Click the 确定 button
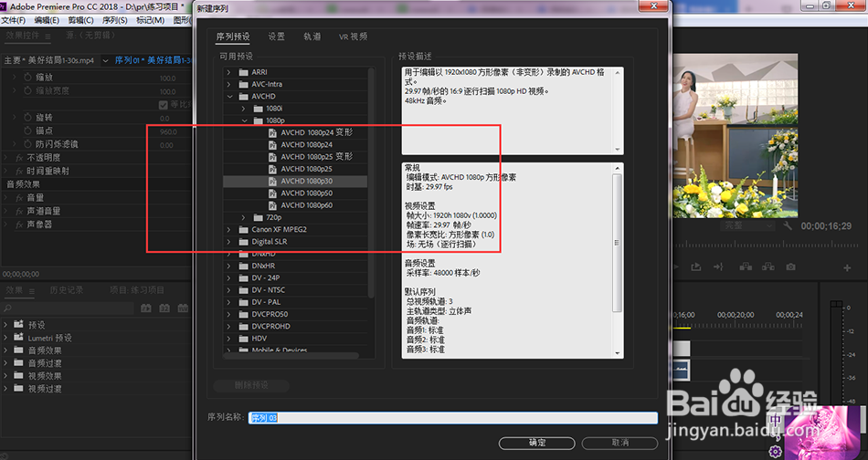This screenshot has width=868, height=460. pos(537,443)
